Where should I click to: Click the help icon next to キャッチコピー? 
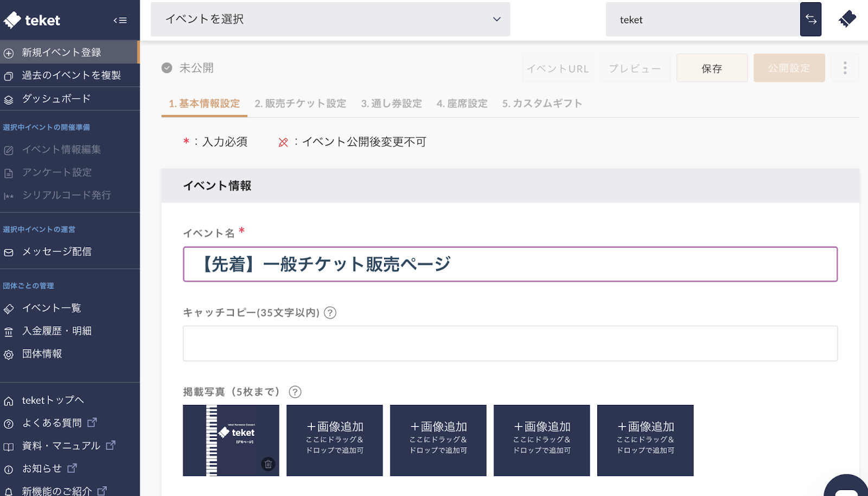click(330, 313)
